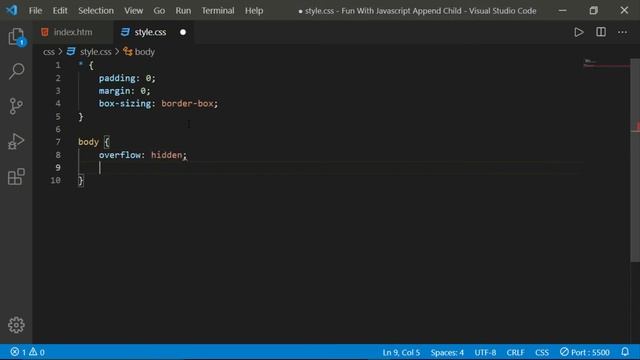Screen dimensions: 640x360
Task: Click the 'overflow' property on line 8
Action: 120,155
